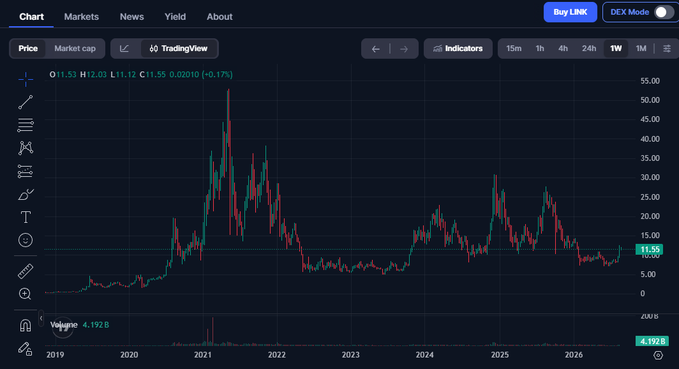Viewport: 679px width, 369px height.
Task: Select the Text annotation tool
Action: tap(26, 217)
